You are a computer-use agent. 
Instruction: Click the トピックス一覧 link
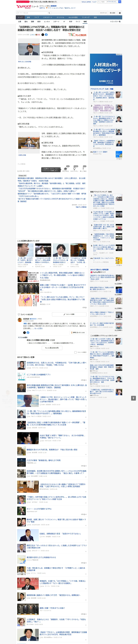pos(115,21)
